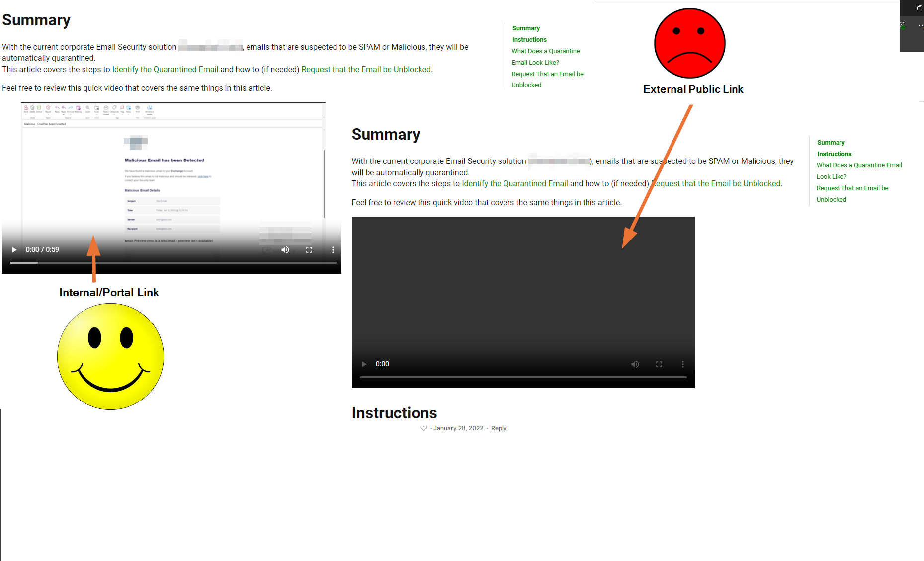Open fullscreen on the left video
The height and width of the screenshot is (561, 924).
[x=309, y=250]
